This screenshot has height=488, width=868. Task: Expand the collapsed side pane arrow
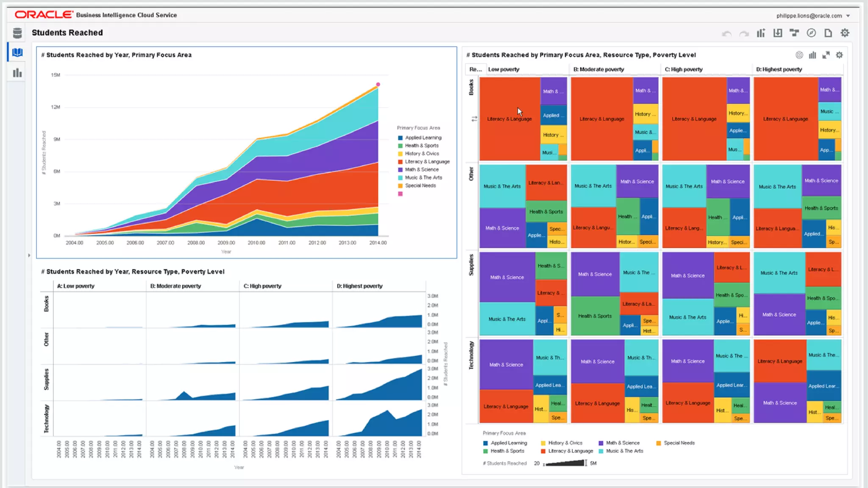(29, 255)
